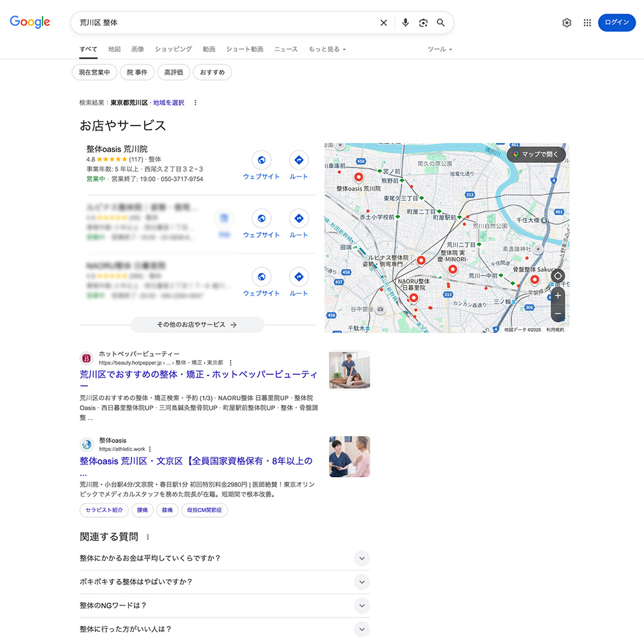Zoom out on the map

click(558, 314)
